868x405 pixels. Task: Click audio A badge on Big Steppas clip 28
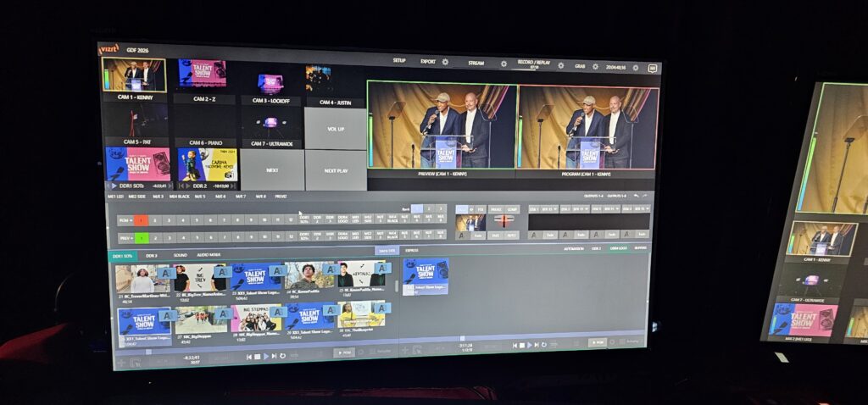[x=278, y=312]
